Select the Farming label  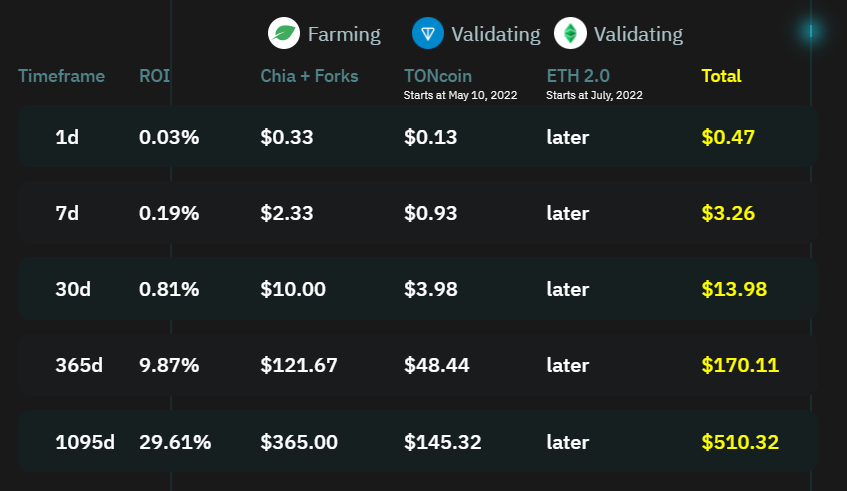point(344,34)
